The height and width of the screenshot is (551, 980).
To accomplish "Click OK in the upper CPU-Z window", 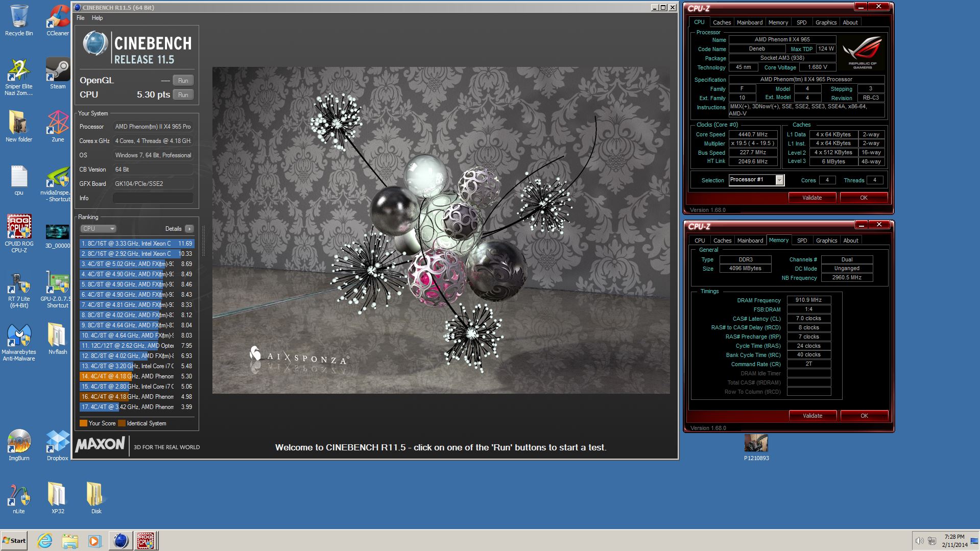I will pos(864,198).
